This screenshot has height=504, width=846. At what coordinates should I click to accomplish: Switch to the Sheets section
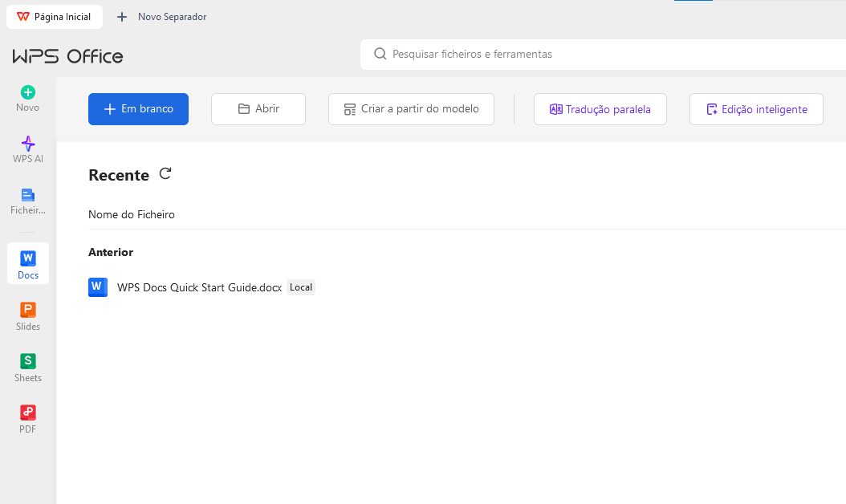click(27, 367)
